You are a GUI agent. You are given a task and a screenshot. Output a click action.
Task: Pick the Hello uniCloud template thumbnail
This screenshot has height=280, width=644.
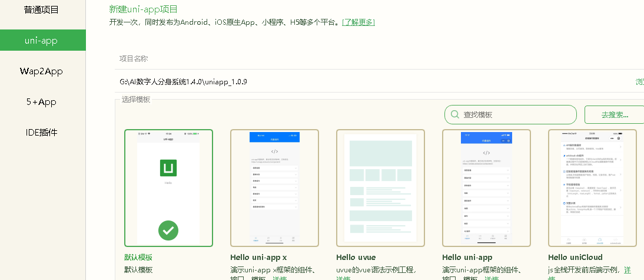click(x=592, y=187)
